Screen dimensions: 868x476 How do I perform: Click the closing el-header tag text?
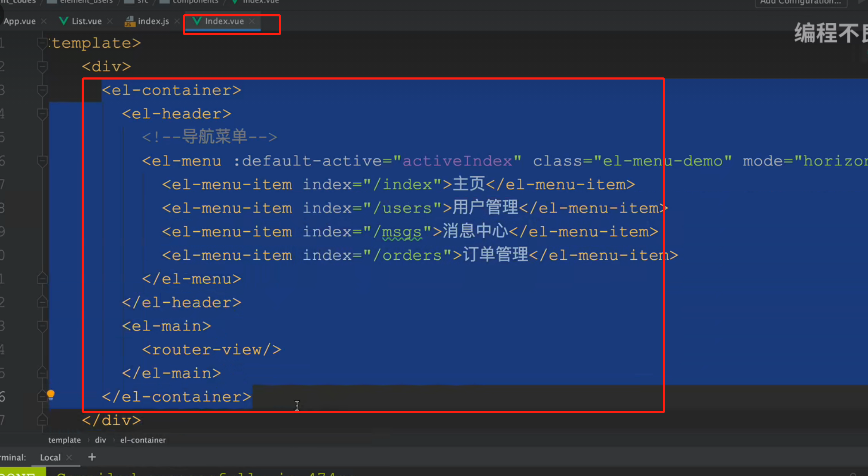click(182, 302)
